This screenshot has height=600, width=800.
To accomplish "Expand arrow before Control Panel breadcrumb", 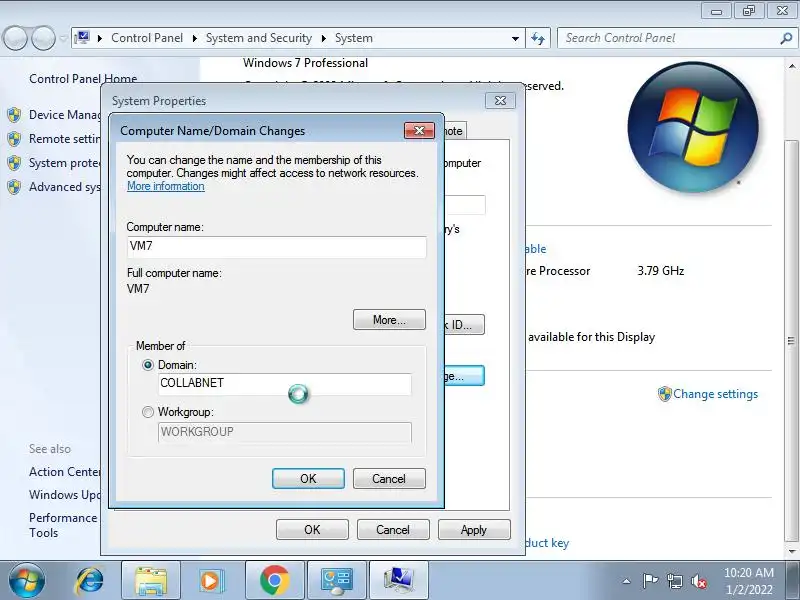I will tap(100, 38).
